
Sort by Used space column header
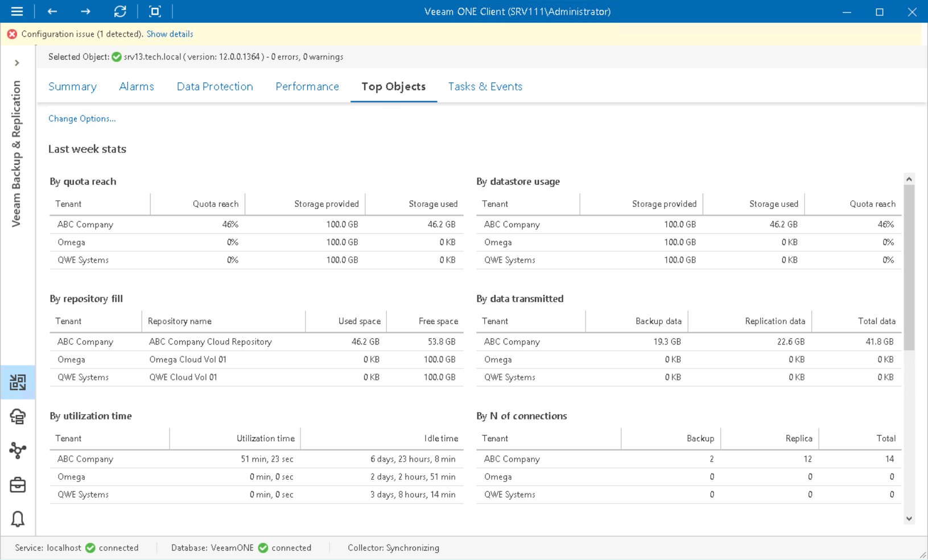click(346, 321)
